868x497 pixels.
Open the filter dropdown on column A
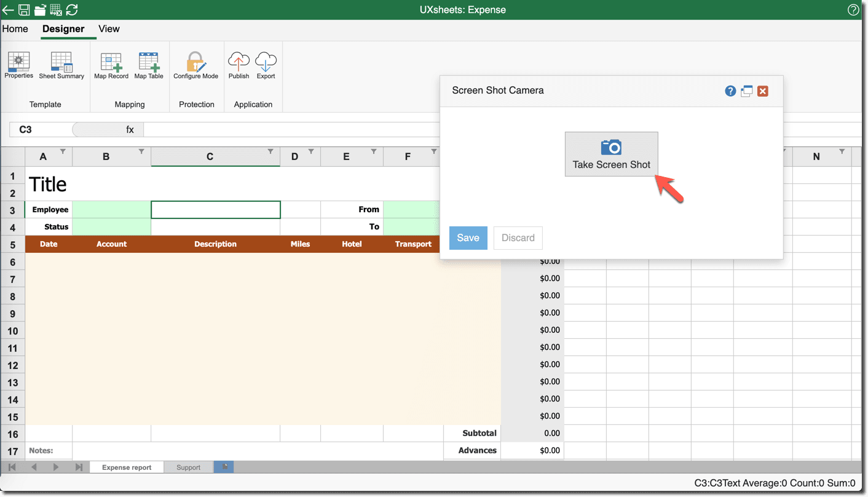(63, 151)
